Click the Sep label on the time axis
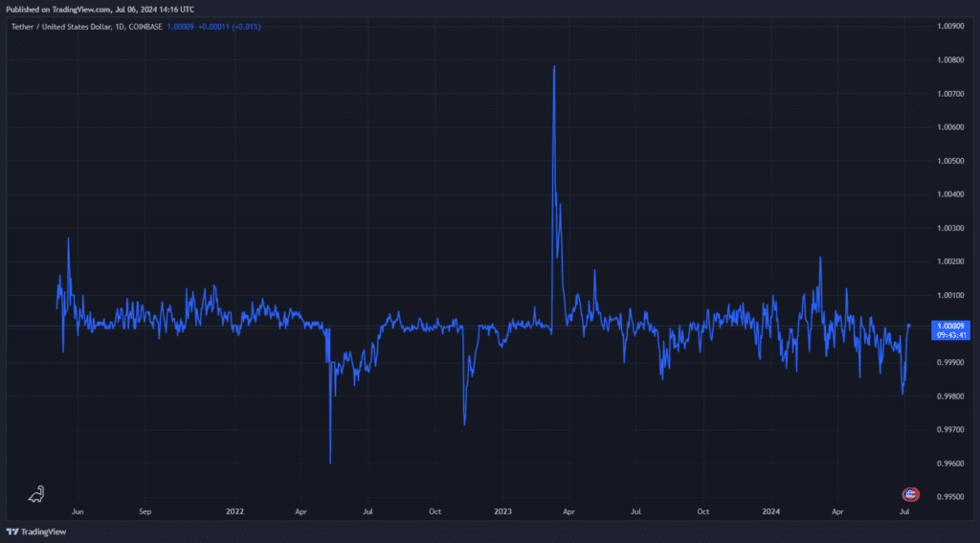This screenshot has width=980, height=543. pyautogui.click(x=145, y=512)
